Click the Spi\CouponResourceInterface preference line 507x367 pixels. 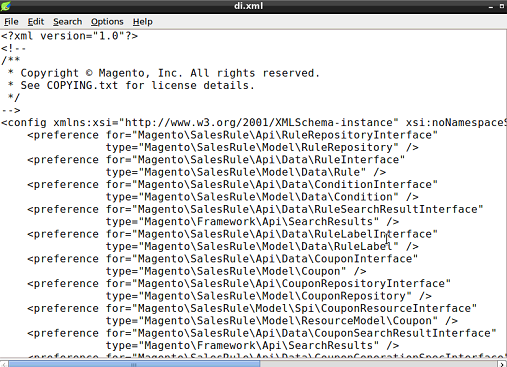pyautogui.click(x=252, y=308)
